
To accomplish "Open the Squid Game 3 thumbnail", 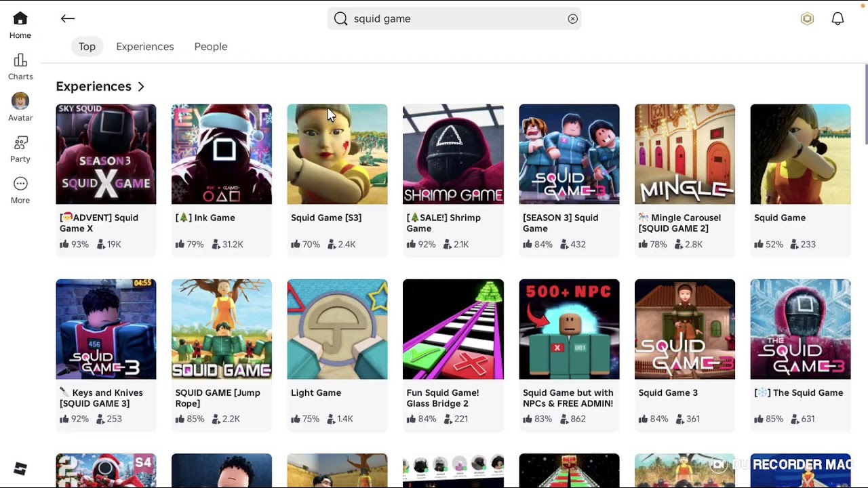I will pyautogui.click(x=685, y=329).
